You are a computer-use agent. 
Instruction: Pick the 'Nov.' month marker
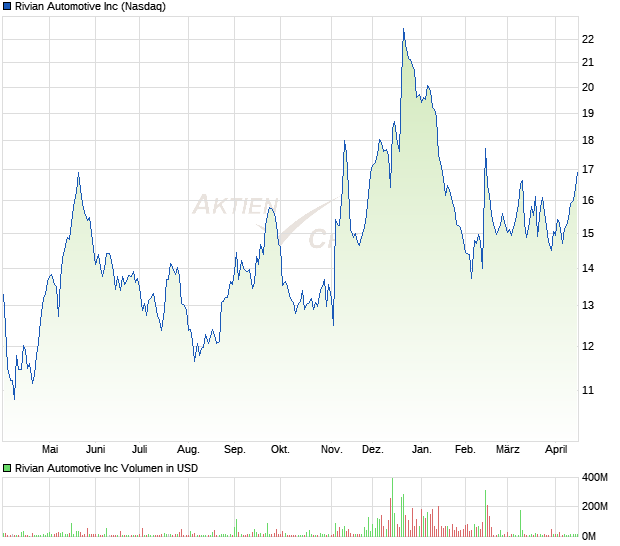329,450
